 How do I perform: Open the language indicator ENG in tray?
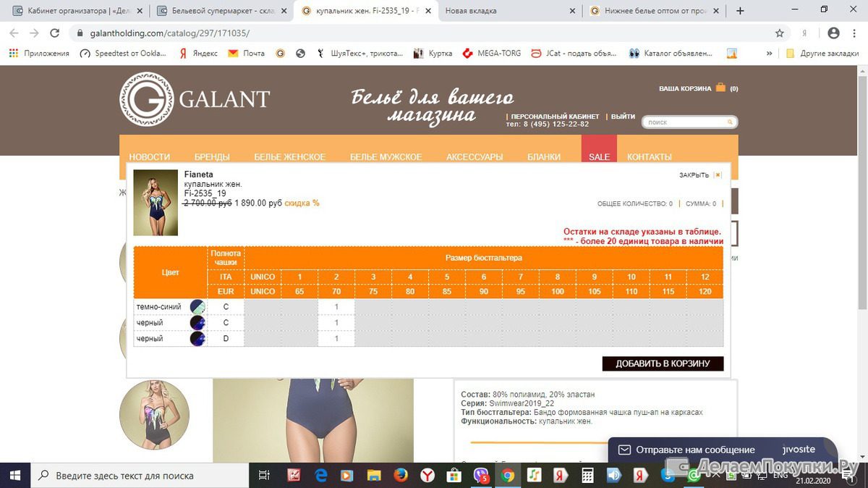pyautogui.click(x=780, y=476)
